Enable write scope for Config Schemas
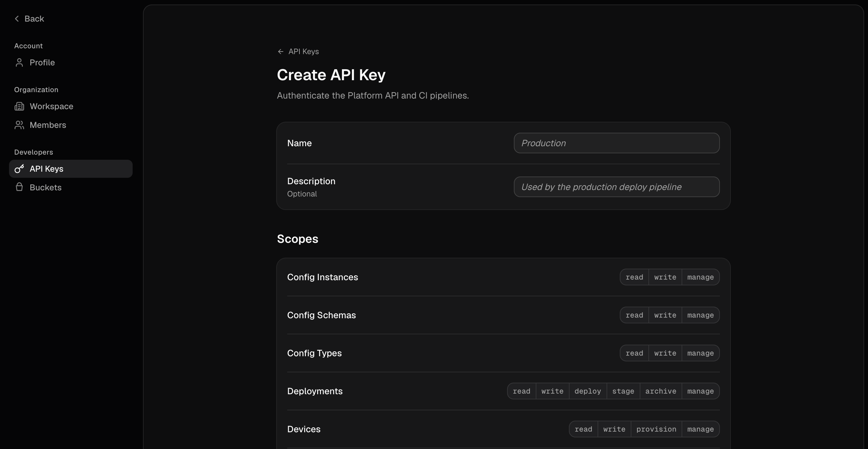This screenshot has height=449, width=868. (x=665, y=315)
